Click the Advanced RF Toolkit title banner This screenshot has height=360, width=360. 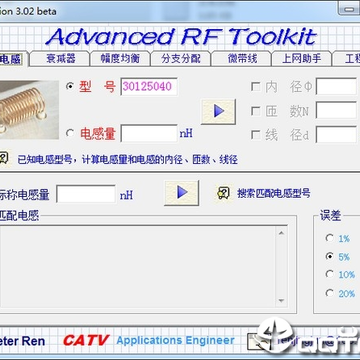181,36
